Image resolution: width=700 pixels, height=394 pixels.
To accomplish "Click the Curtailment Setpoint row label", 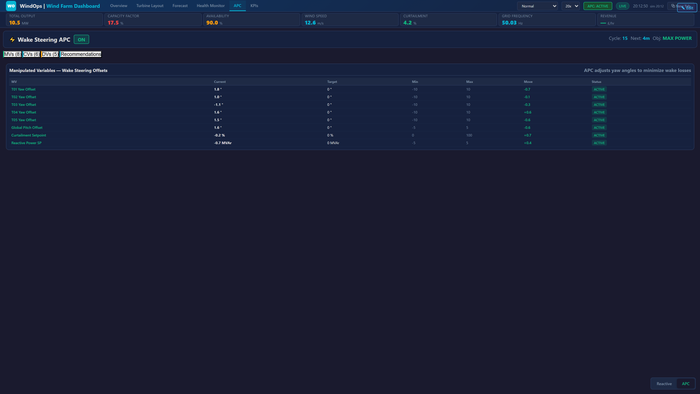I will click(x=29, y=135).
